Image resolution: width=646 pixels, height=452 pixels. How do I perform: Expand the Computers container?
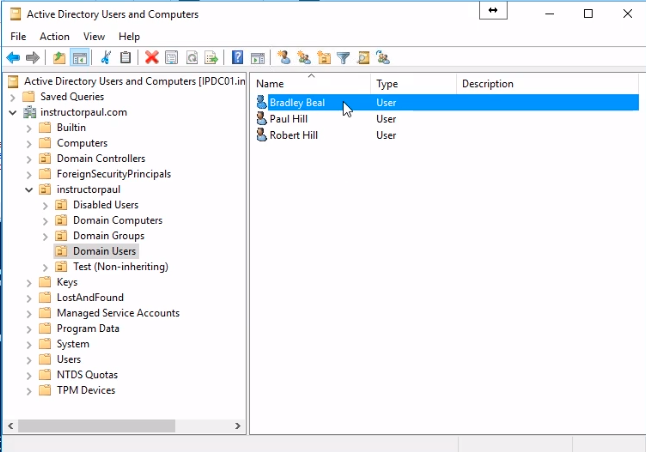(x=29, y=144)
